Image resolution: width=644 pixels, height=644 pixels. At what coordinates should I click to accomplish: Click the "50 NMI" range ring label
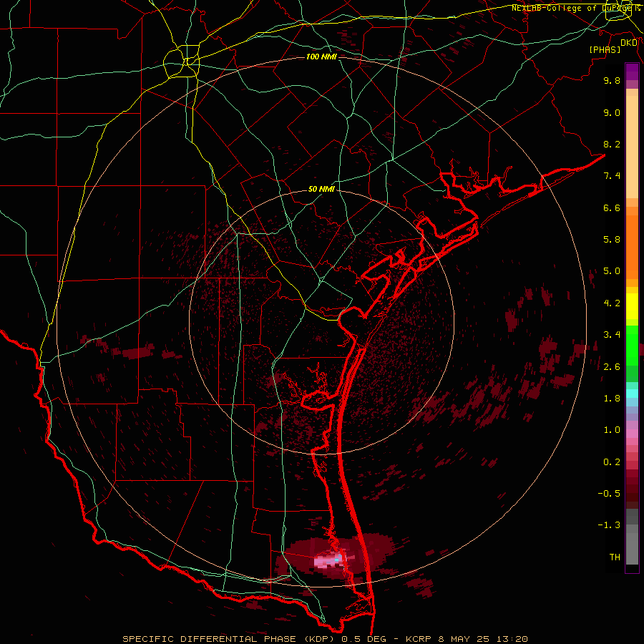[x=321, y=189]
